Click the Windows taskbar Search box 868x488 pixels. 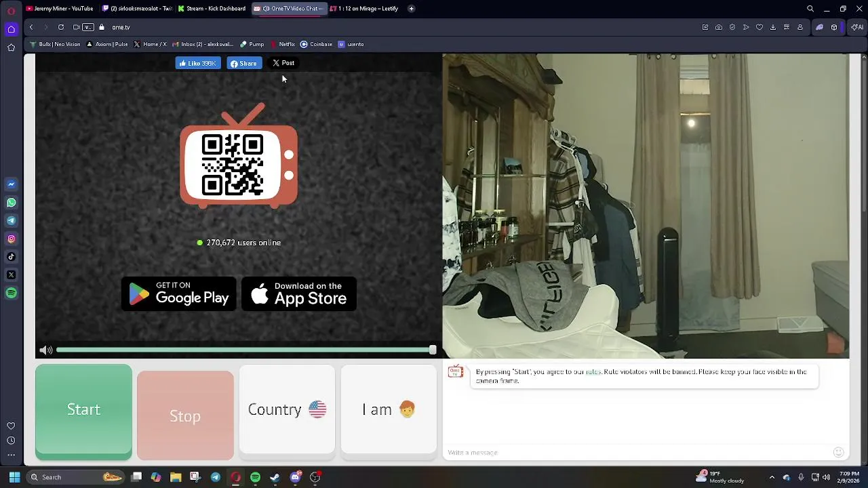tap(76, 477)
